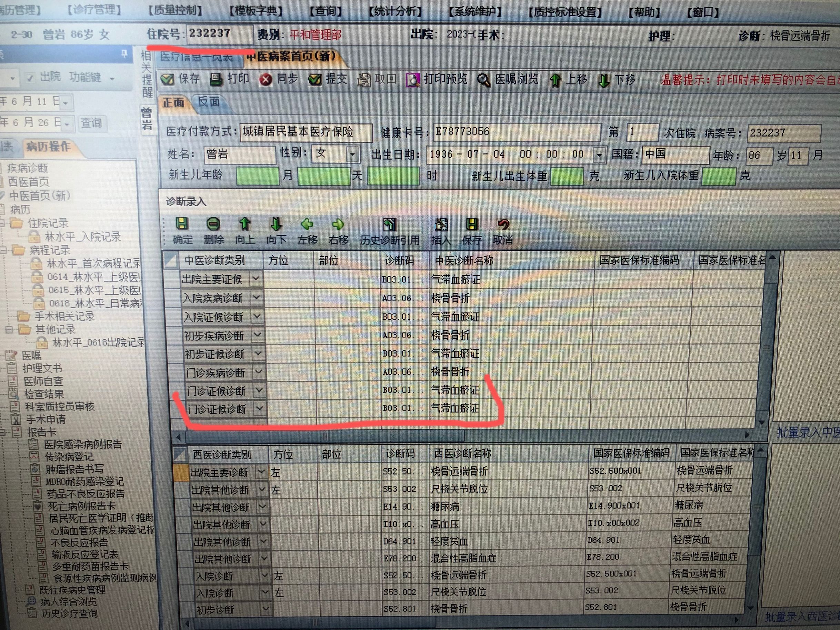
Task: Open the 【质量控制】 menu
Action: (x=175, y=11)
